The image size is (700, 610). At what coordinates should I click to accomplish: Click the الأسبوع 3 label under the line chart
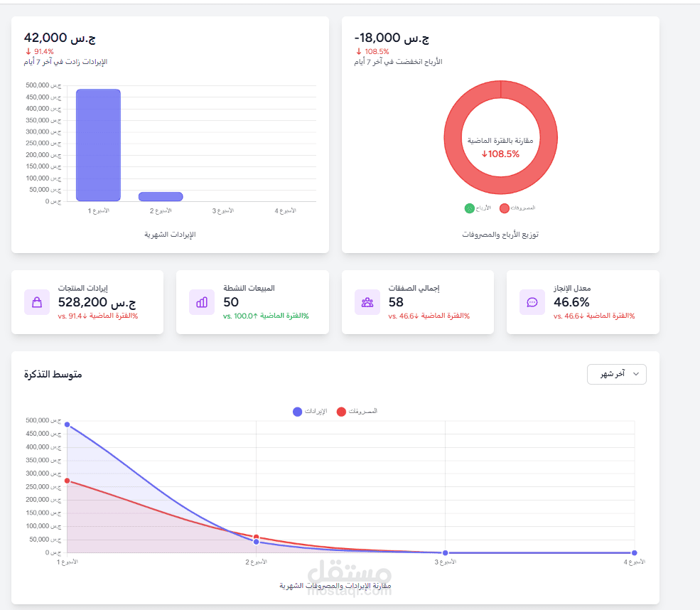(x=446, y=562)
